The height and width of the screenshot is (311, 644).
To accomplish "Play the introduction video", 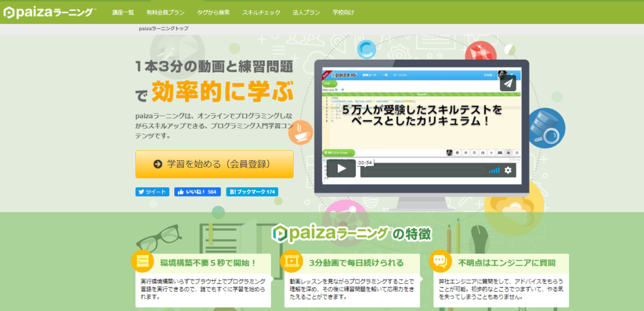I will (341, 168).
